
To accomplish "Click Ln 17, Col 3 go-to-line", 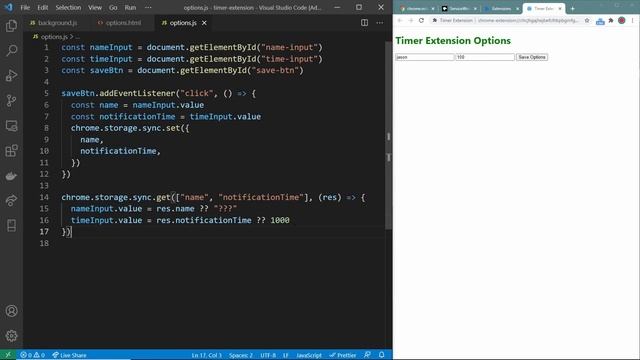I will (207, 355).
